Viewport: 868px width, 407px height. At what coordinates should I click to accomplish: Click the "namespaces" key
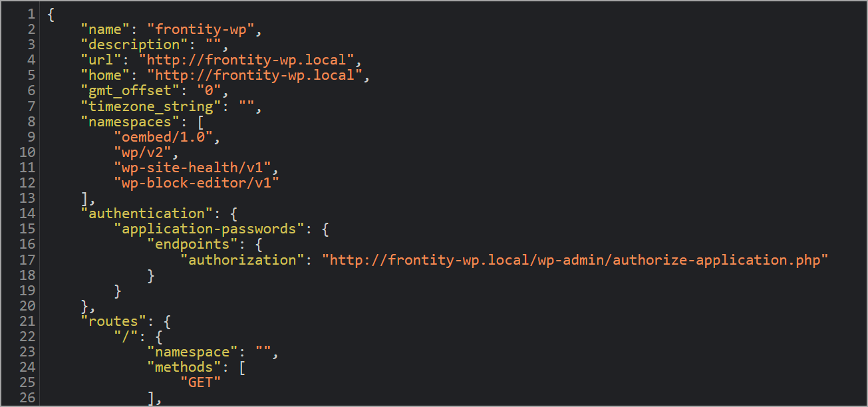click(130, 121)
